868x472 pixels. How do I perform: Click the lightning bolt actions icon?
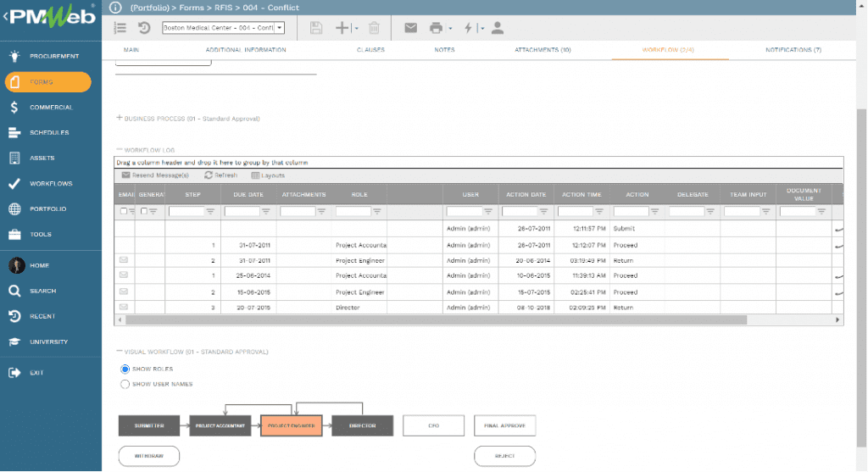pyautogui.click(x=468, y=28)
